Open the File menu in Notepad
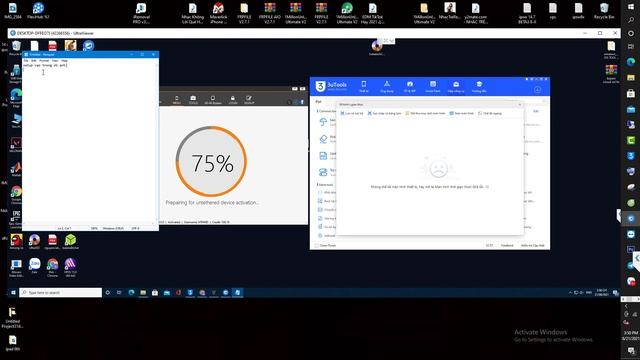640x360 pixels. (x=26, y=60)
